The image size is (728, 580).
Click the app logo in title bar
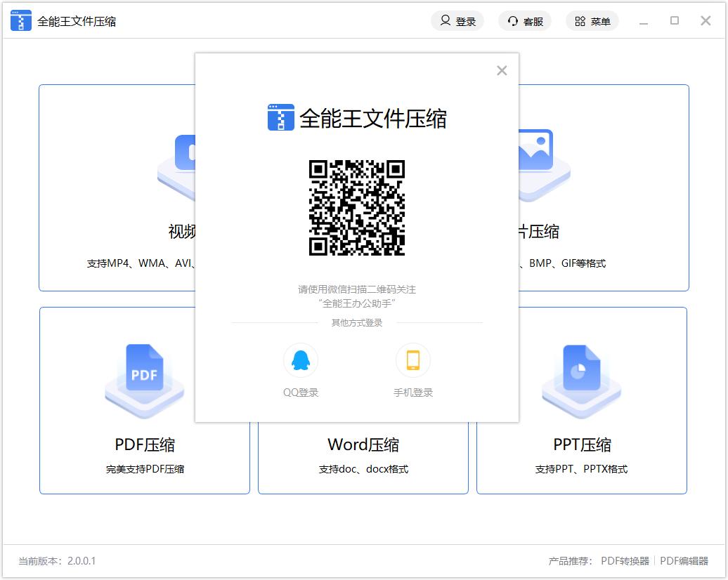tap(21, 21)
